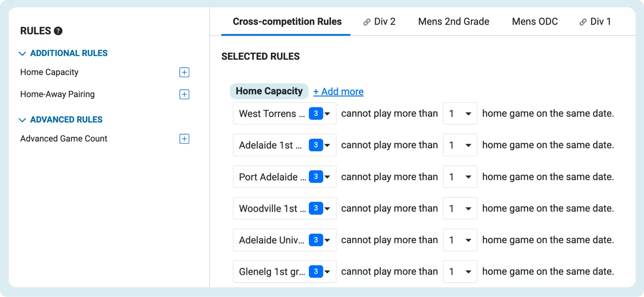Screen dimensions: 644x297
Task: Switch to the Mens 2nd Grade tab
Action: pyautogui.click(x=454, y=21)
